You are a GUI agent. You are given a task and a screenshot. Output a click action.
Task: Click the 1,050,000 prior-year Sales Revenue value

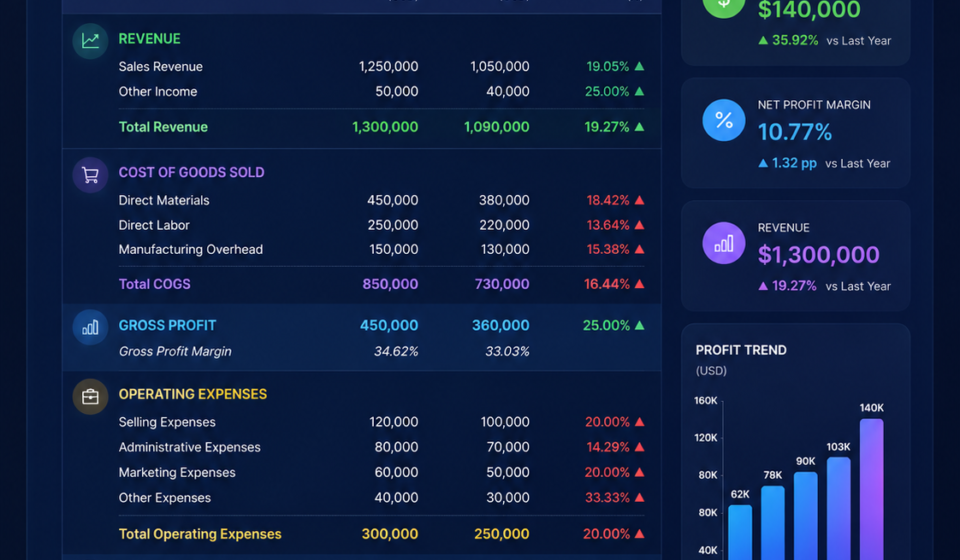click(x=500, y=67)
